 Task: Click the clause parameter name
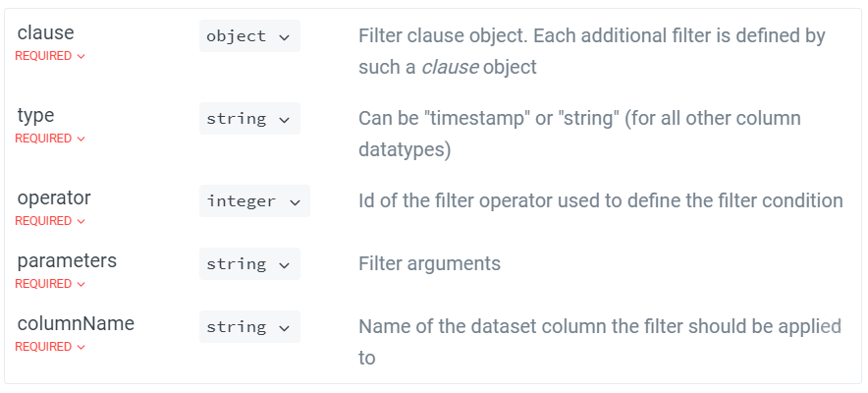tap(45, 32)
